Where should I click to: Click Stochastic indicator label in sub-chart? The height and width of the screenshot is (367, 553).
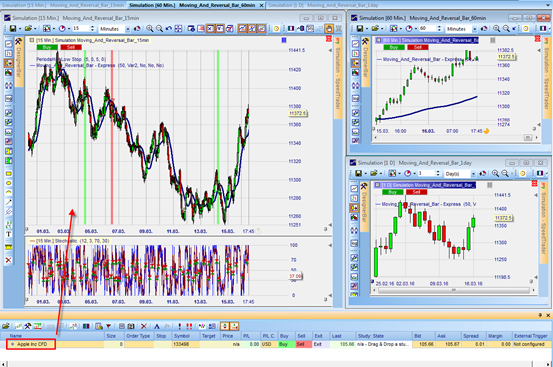[x=73, y=241]
